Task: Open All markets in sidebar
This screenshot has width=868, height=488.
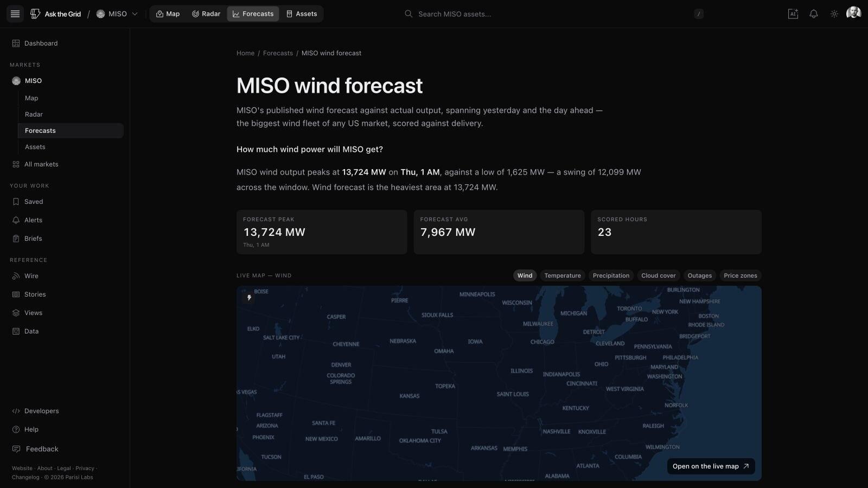Action: click(x=65, y=164)
